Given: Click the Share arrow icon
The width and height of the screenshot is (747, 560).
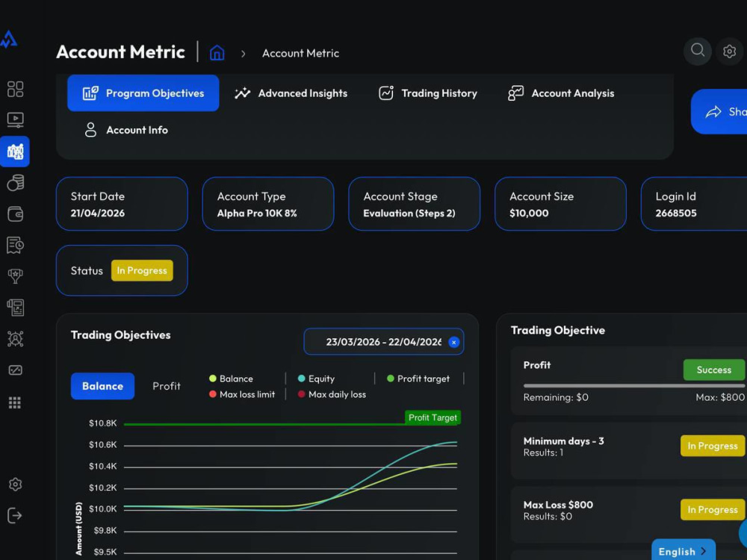Looking at the screenshot, I should [x=713, y=112].
